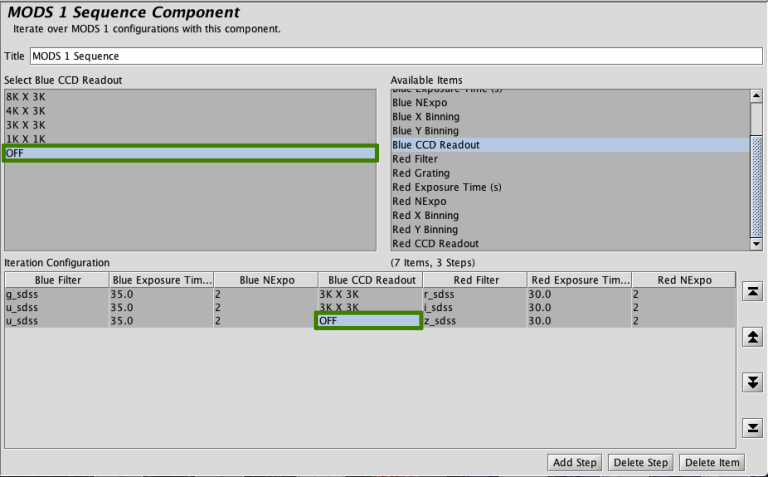Choose Red X Binning in Available Items
The height and width of the screenshot is (477, 768).
click(571, 215)
